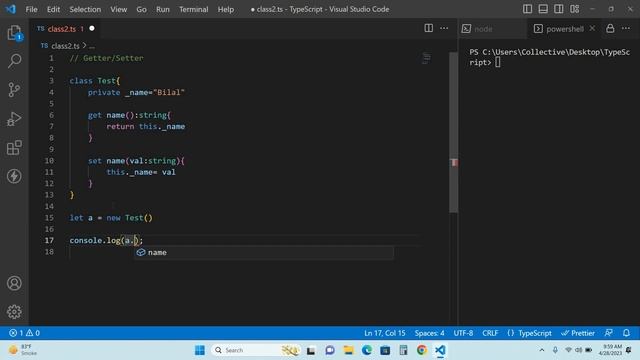This screenshot has width=640, height=360.
Task: Open Google Chrome from taskbar
Action: (422, 350)
